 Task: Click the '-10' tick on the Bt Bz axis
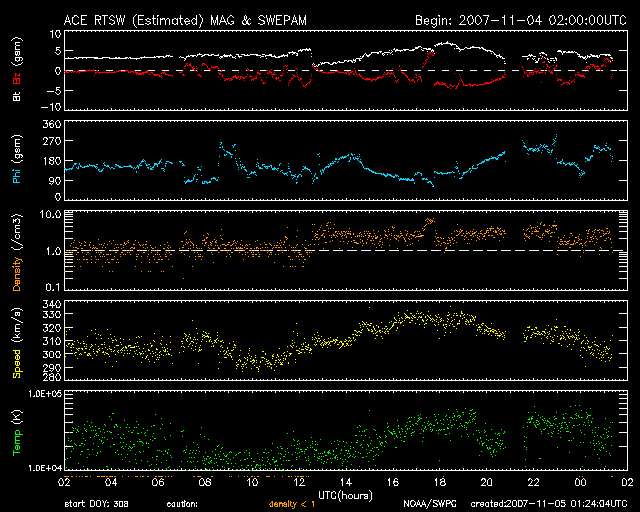(x=51, y=107)
